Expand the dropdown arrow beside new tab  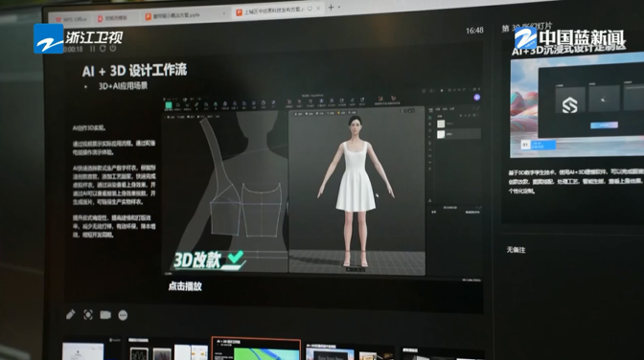(339, 8)
